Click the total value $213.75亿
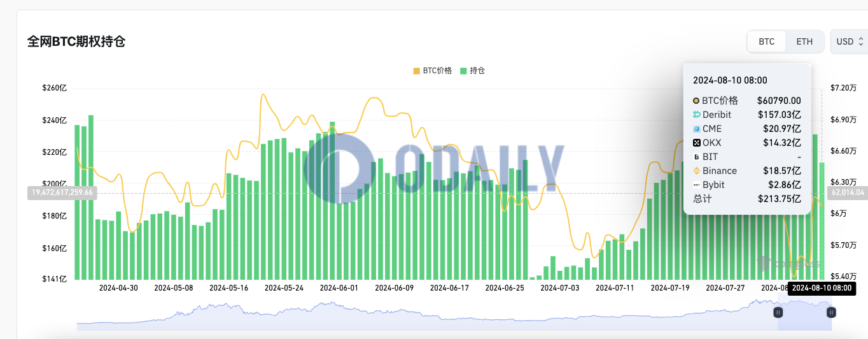868x339 pixels. (x=779, y=199)
